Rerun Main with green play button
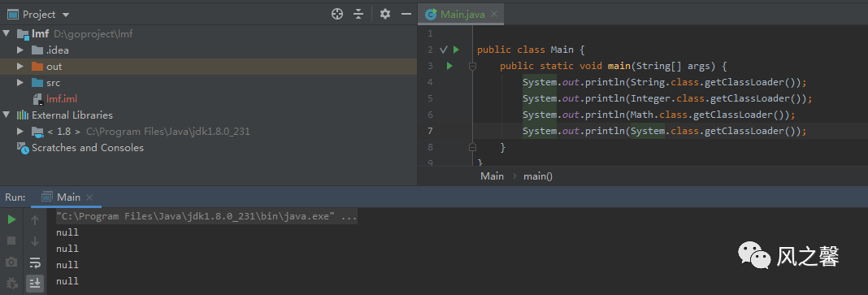 tap(11, 219)
